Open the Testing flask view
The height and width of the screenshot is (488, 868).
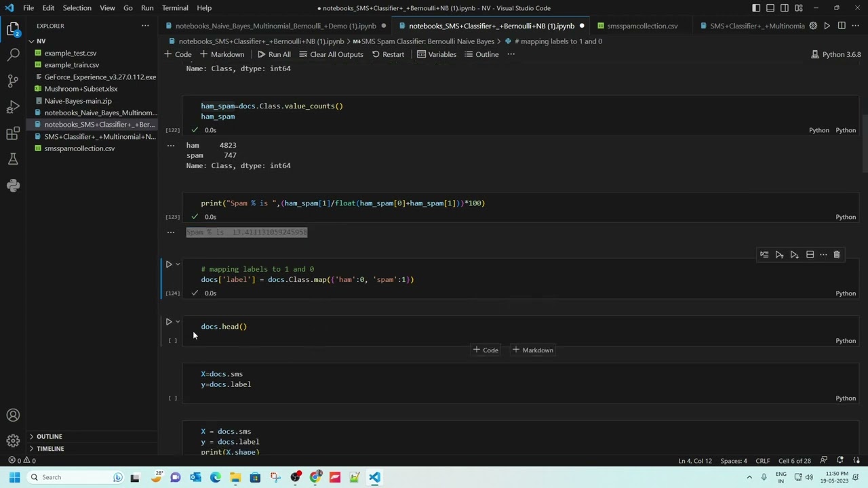click(x=13, y=159)
